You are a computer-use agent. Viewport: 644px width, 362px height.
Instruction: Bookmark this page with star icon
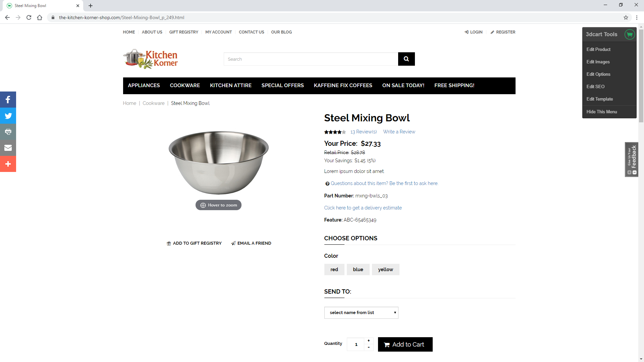[x=626, y=17]
